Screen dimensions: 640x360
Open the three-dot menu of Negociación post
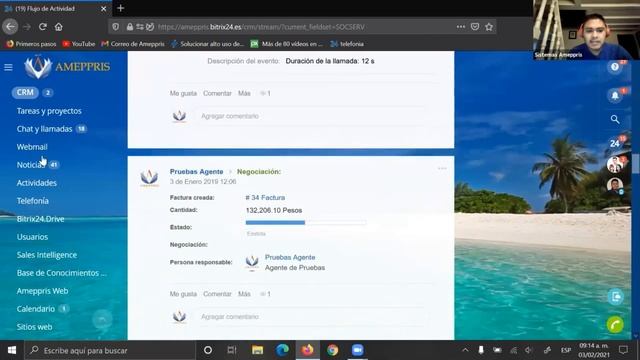point(442,168)
